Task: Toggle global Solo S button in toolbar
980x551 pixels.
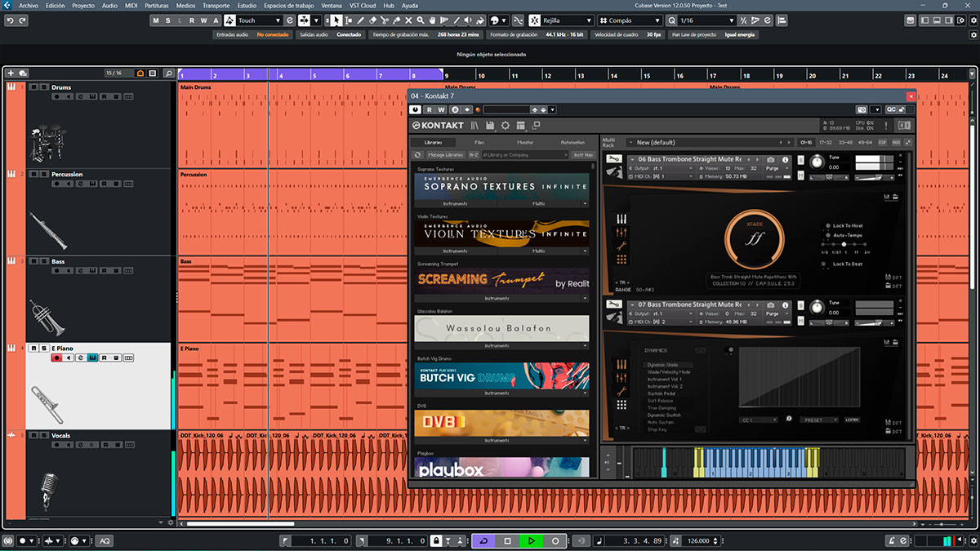Action: click(168, 20)
